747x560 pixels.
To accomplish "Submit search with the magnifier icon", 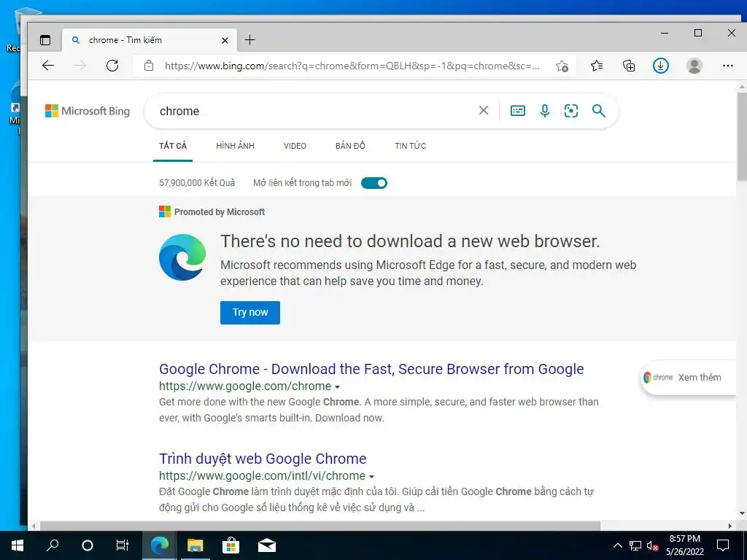I will click(599, 111).
